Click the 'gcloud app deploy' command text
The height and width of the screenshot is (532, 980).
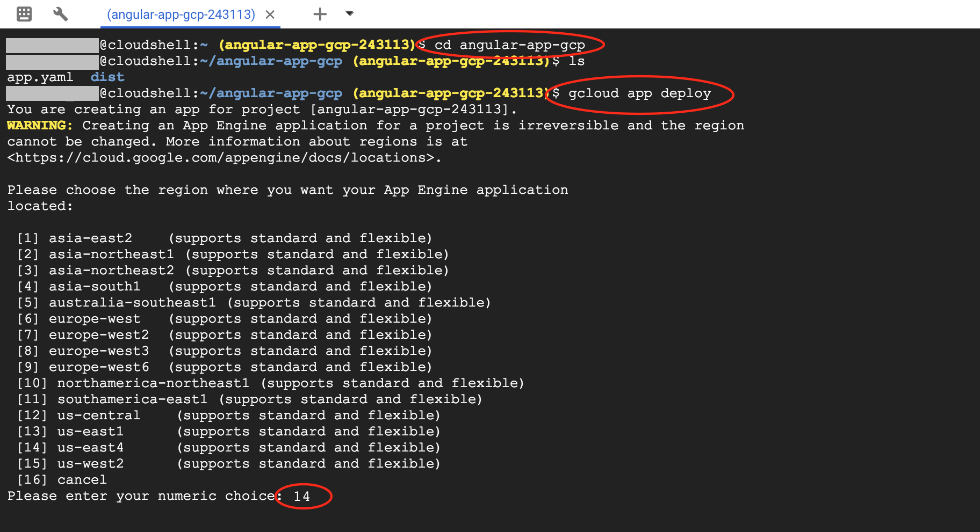639,93
